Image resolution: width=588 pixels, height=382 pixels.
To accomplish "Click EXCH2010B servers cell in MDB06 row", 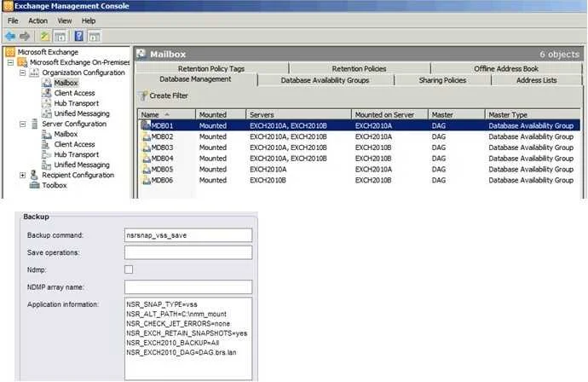I will pyautogui.click(x=268, y=180).
